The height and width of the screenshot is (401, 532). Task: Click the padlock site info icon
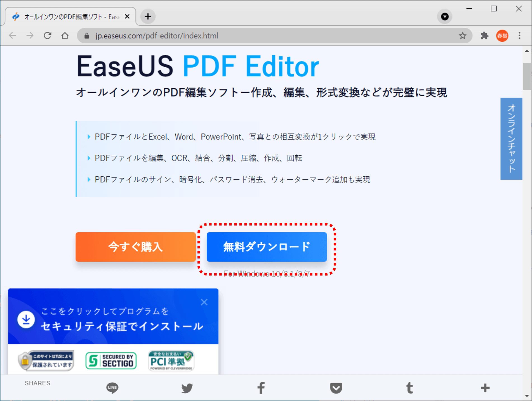click(87, 36)
